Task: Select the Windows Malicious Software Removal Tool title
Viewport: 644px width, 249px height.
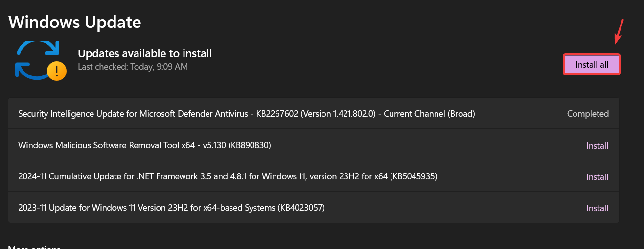Action: (x=144, y=145)
